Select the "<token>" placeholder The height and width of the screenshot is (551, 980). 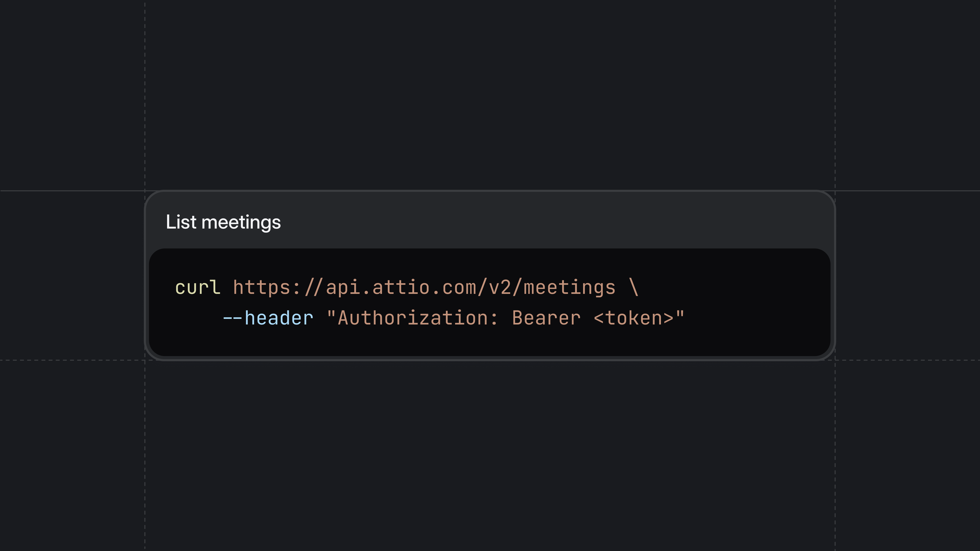(x=634, y=318)
